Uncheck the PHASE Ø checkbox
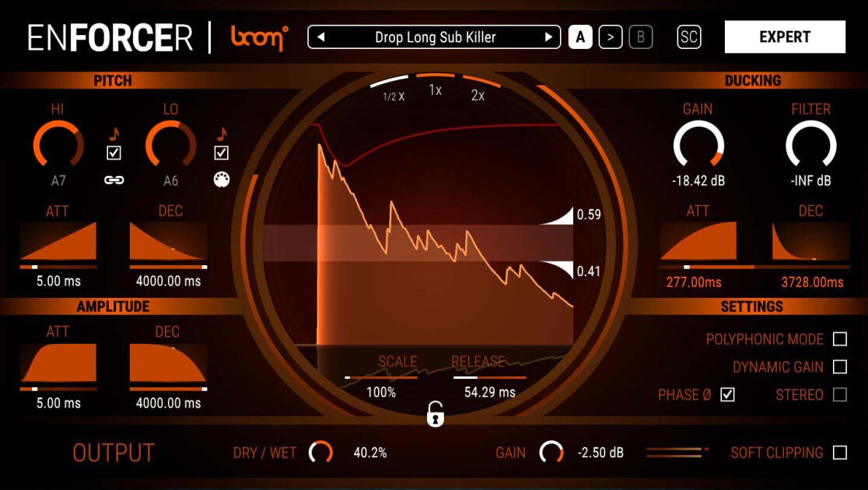The width and height of the screenshot is (868, 490). tap(727, 395)
